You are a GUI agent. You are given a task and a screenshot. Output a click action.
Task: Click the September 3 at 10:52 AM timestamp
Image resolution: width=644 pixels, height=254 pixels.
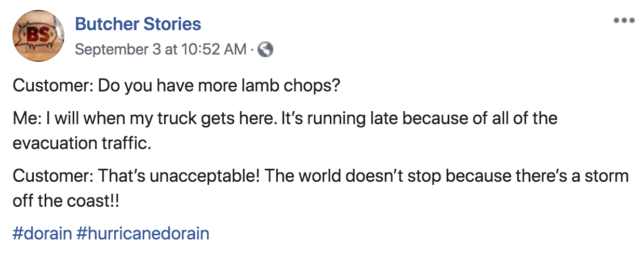pyautogui.click(x=160, y=49)
